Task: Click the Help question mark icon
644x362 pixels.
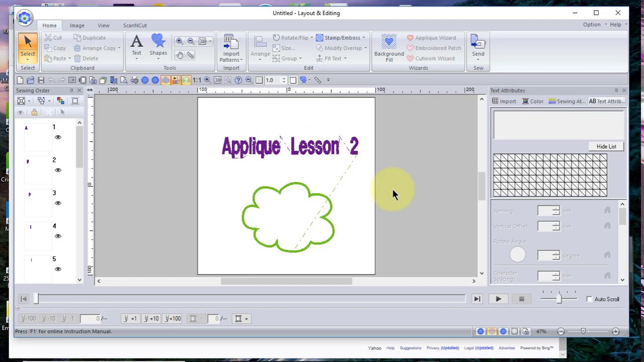Action: point(238,80)
